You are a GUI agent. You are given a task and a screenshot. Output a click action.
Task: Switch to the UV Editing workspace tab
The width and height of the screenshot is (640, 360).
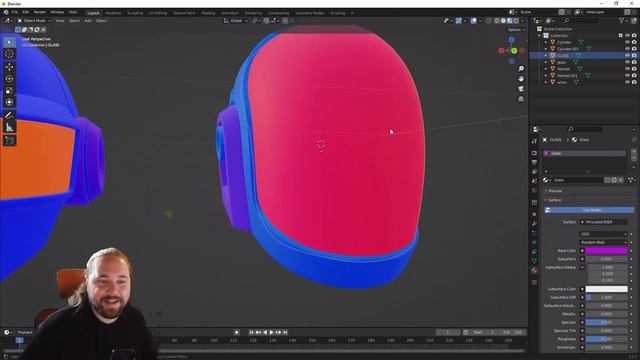158,13
